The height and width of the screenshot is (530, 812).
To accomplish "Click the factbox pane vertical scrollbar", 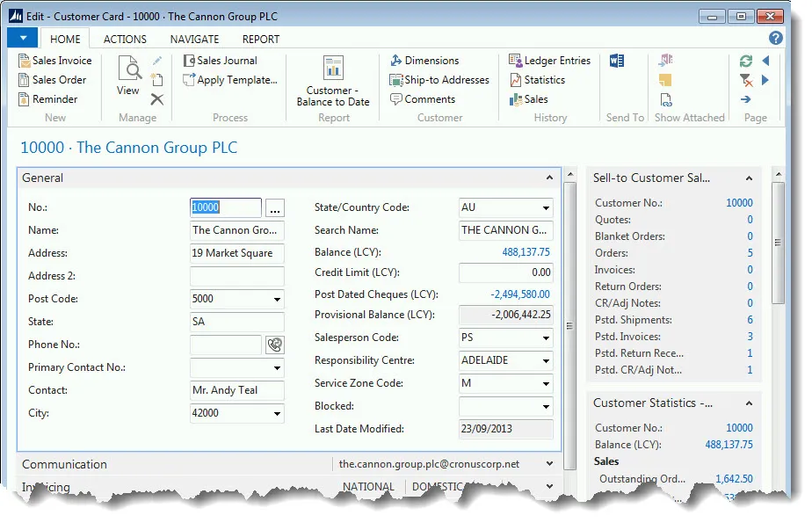I will click(778, 242).
